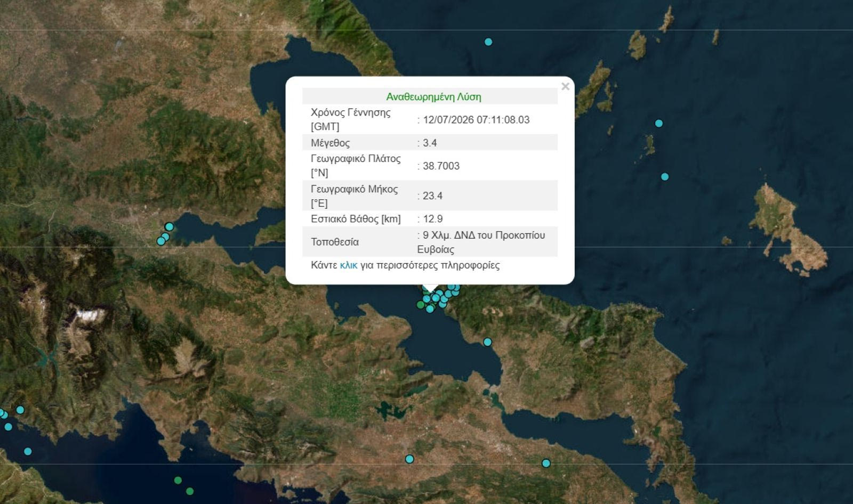Select the magnitude value '3.4'
Screen dimensions: 853x504
pos(430,143)
